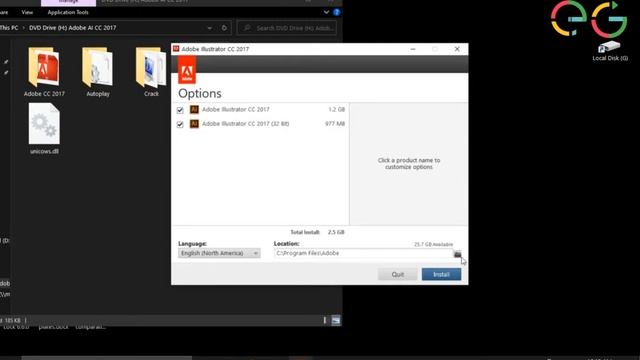Expand the Explorer ribbon chevron
Viewport: 640px width, 360px height.
[326, 12]
